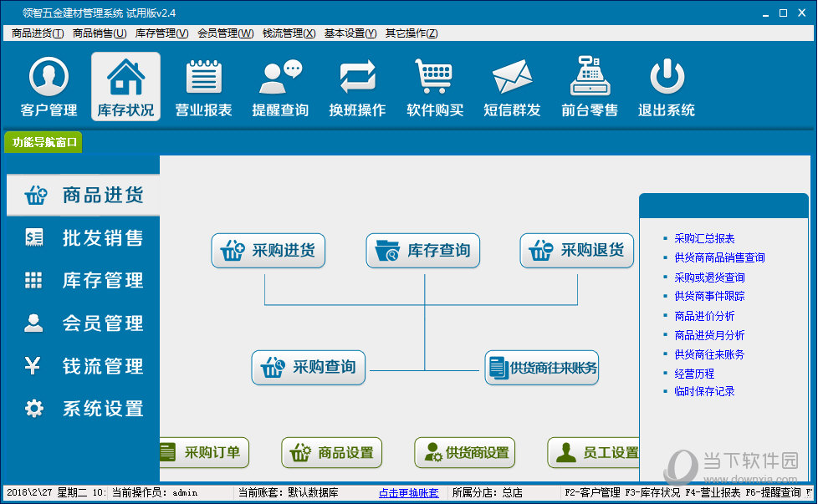
Task: Switch to the 功能导航窗口 tab
Action: click(x=43, y=142)
